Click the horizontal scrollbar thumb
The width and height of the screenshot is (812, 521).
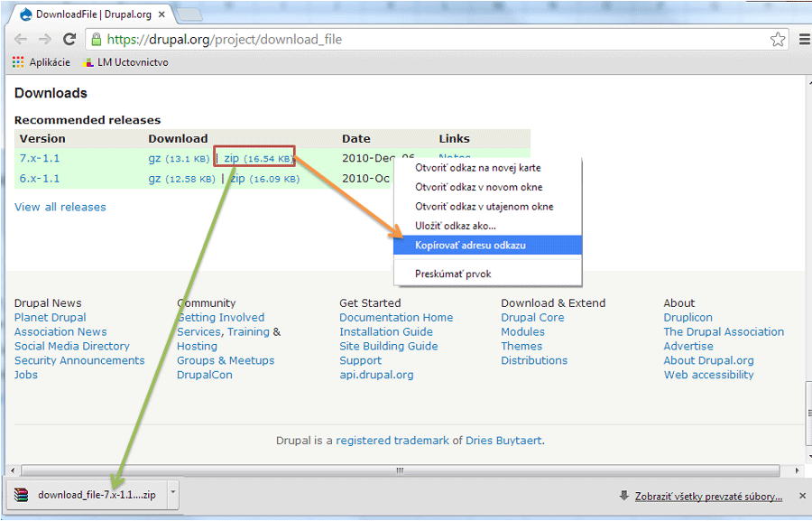pyautogui.click(x=400, y=470)
